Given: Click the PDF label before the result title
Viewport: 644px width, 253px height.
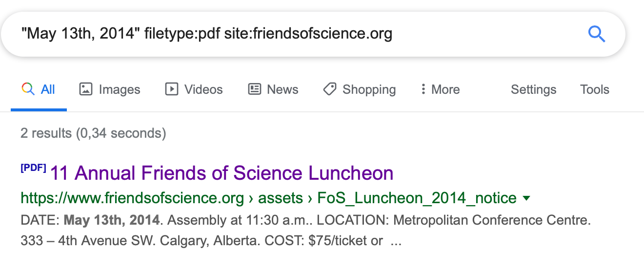Looking at the screenshot, I should coord(33,169).
